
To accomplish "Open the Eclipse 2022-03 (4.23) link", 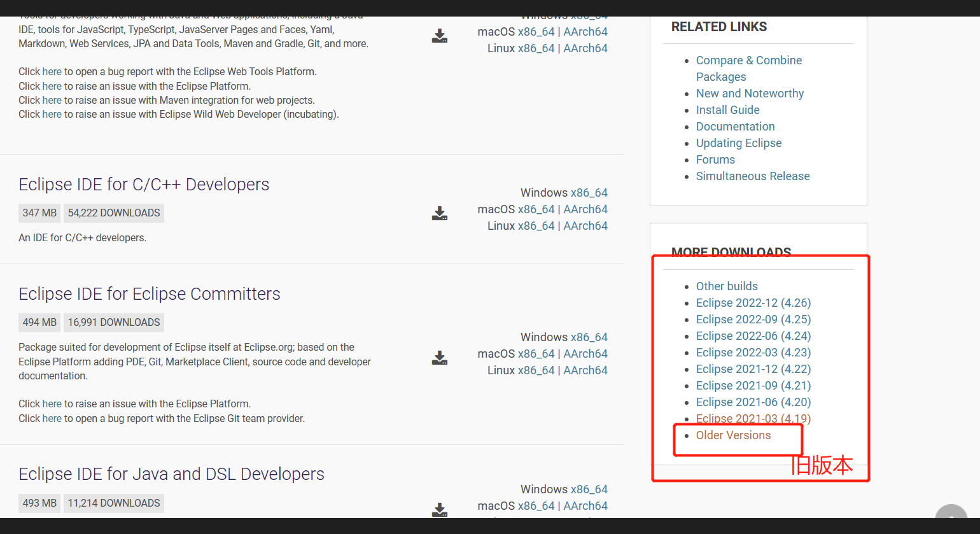I will coord(753,353).
